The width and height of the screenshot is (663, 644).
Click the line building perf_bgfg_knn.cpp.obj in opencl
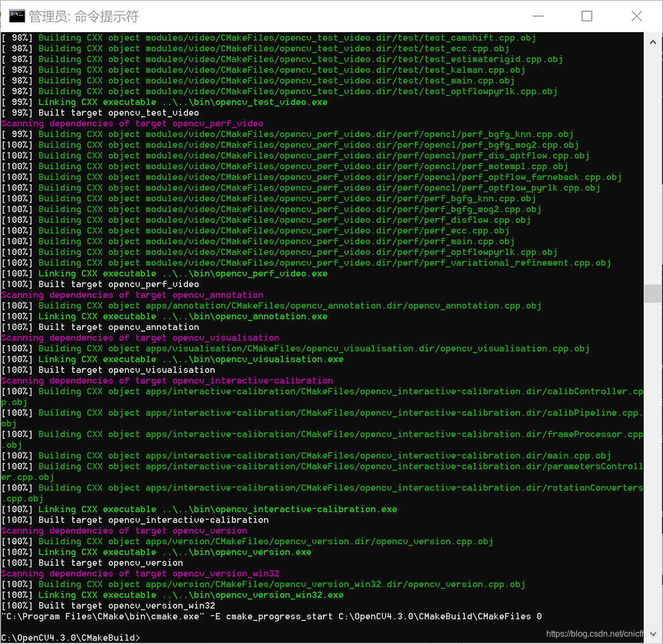288,134
